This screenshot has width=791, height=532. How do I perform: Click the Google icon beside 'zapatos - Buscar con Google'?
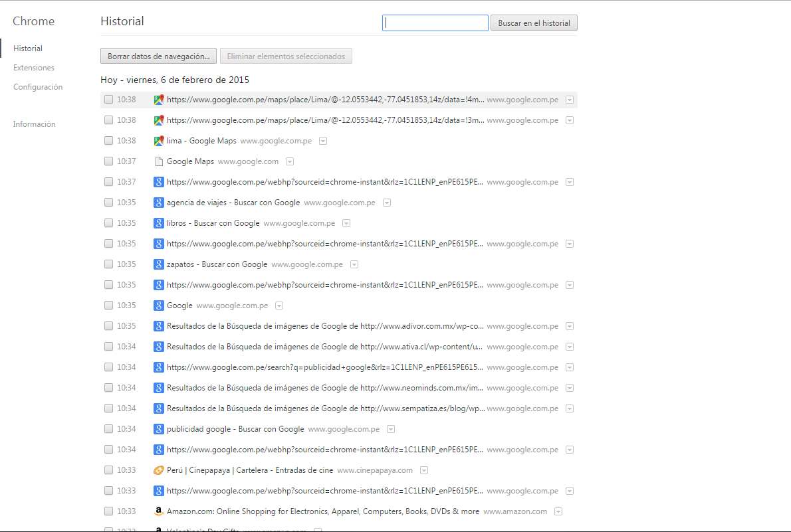point(158,264)
